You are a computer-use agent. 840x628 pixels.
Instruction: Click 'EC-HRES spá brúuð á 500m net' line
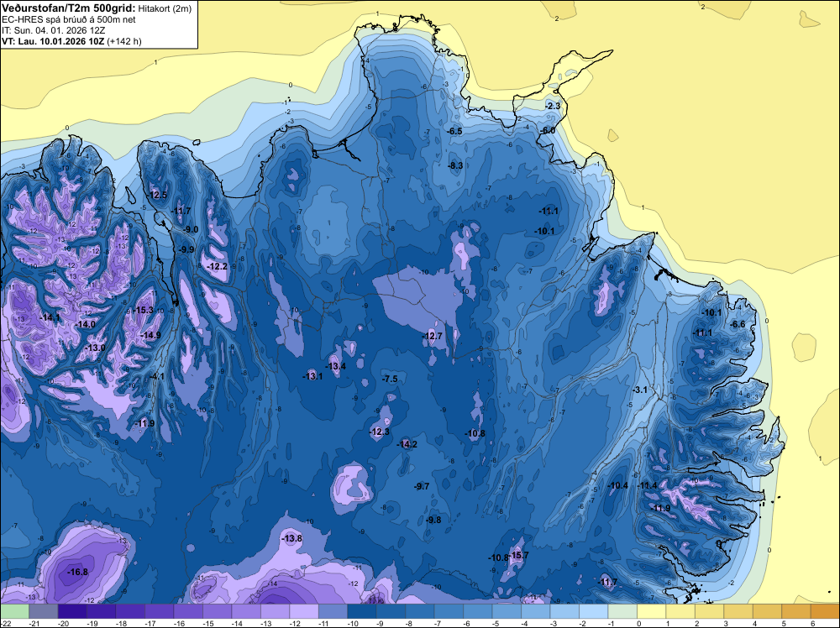pyautogui.click(x=69, y=19)
